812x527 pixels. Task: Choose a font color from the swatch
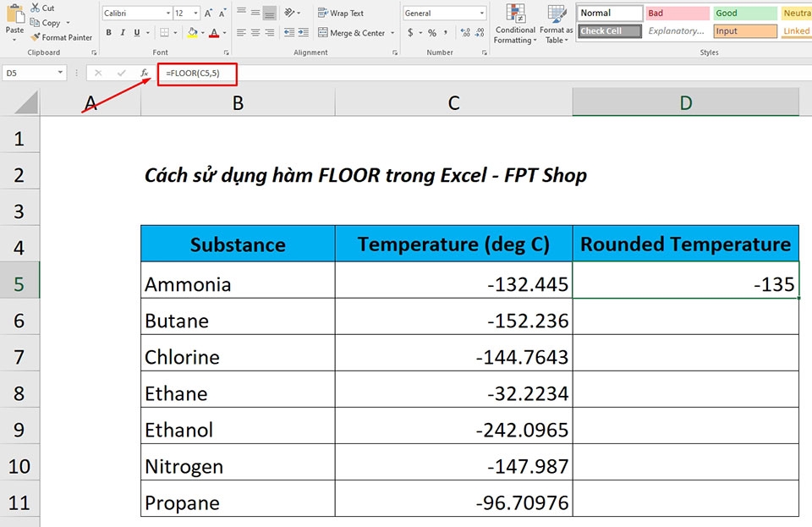click(213, 31)
